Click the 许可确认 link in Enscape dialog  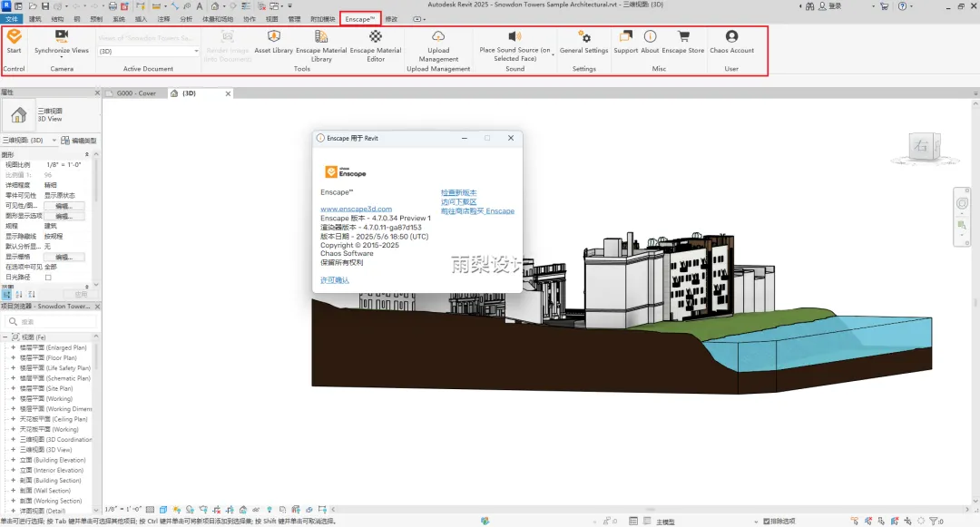point(335,280)
